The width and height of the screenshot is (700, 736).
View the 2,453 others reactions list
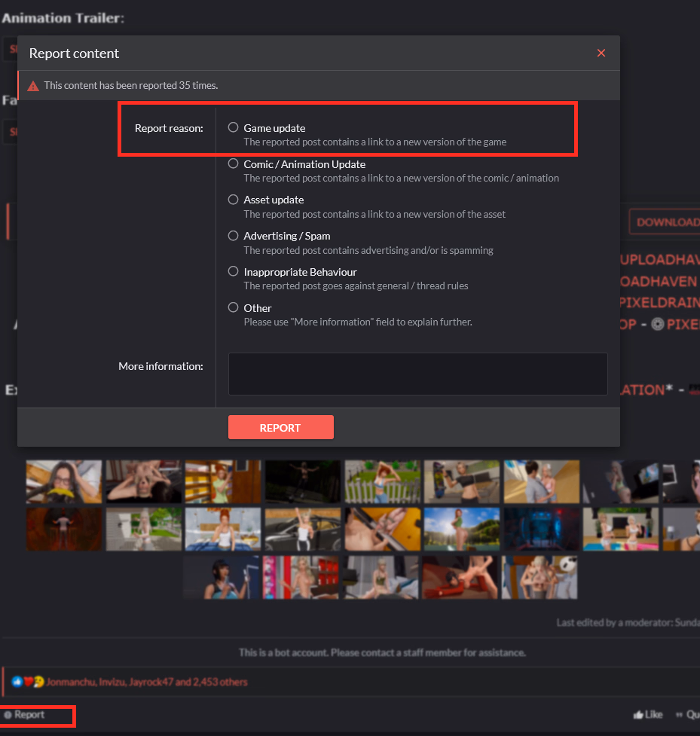click(x=219, y=682)
